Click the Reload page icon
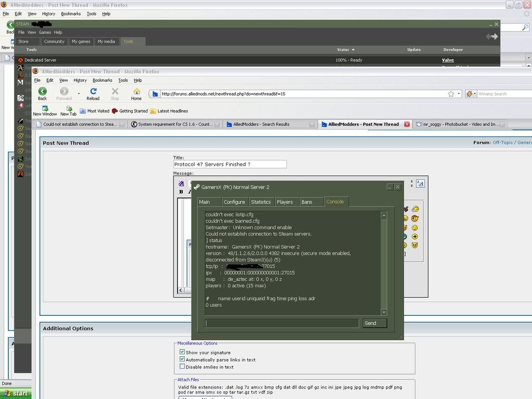The image size is (532, 399). click(x=93, y=91)
